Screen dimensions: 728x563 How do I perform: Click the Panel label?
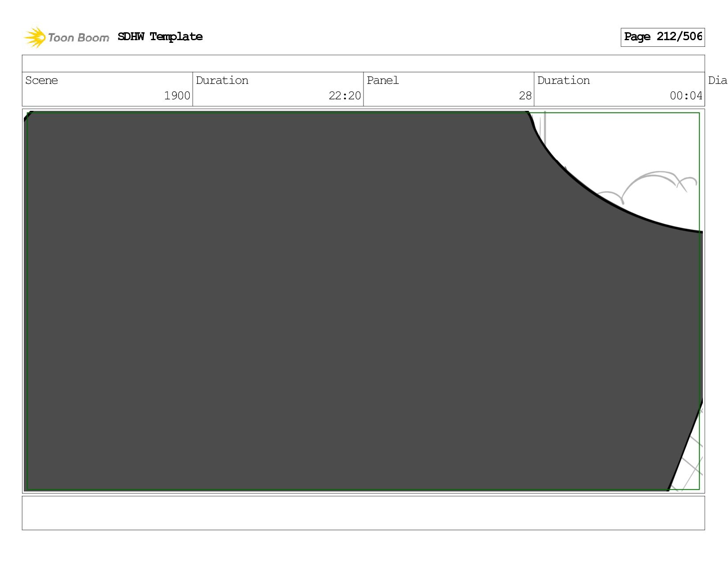pyautogui.click(x=383, y=80)
